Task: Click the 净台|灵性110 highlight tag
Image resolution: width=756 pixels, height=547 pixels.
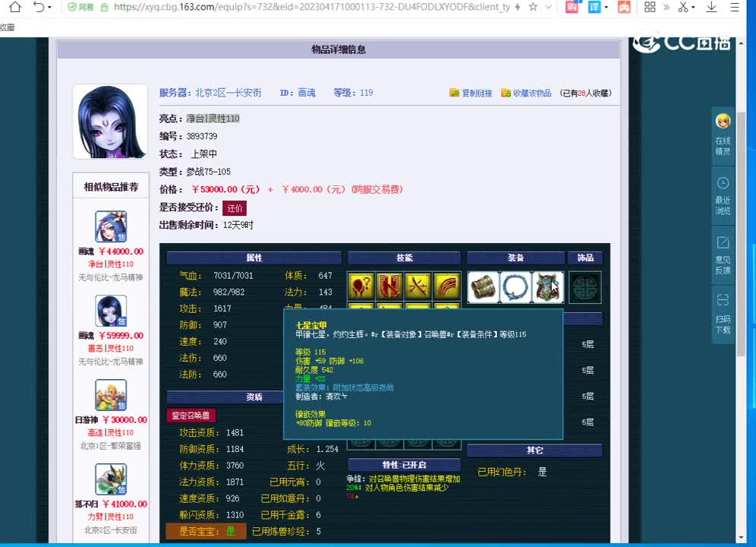Action: coord(213,119)
